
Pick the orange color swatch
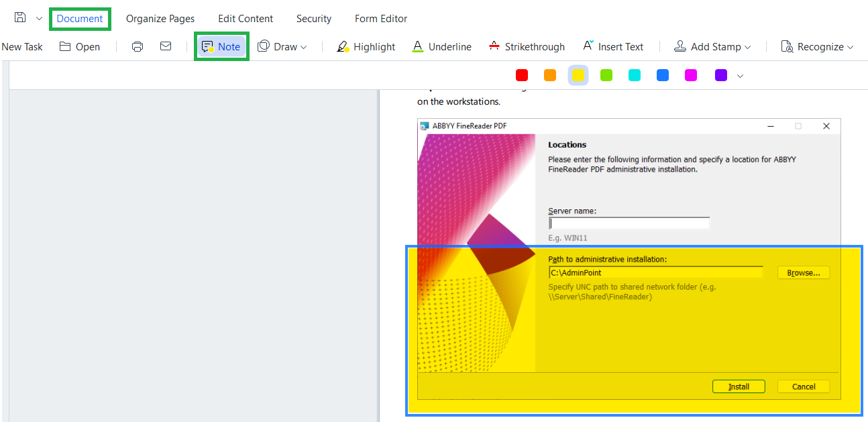550,76
